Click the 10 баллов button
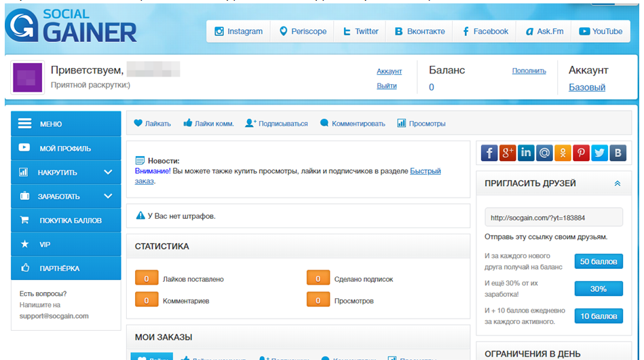This screenshot has height=360, width=644. coord(599,316)
